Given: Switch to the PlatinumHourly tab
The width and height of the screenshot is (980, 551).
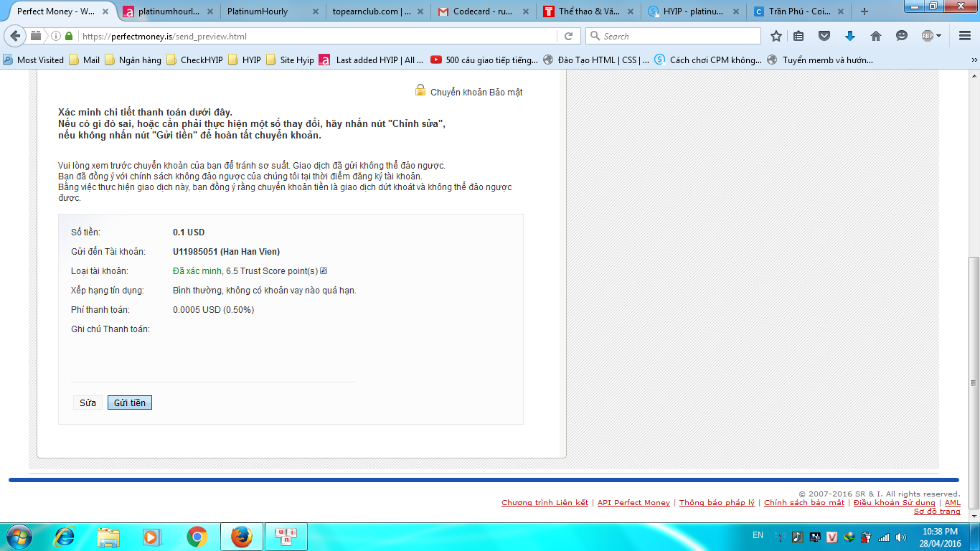Looking at the screenshot, I should [273, 11].
